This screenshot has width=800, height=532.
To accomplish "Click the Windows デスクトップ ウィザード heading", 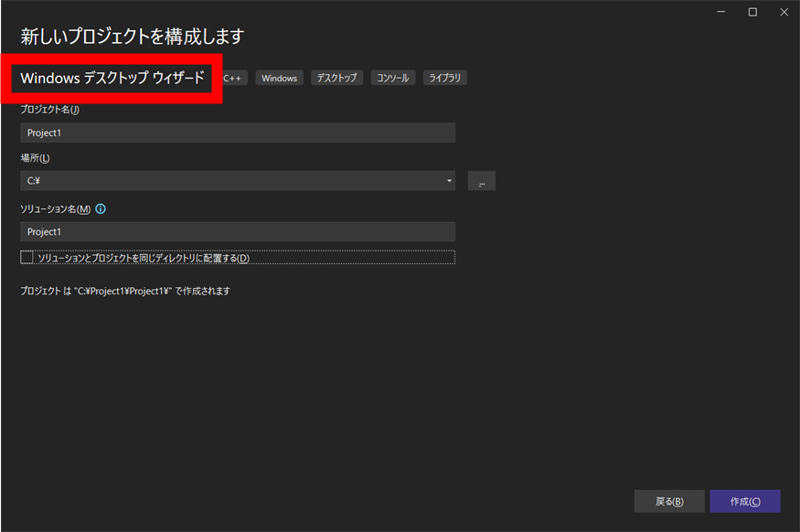I will point(112,79).
